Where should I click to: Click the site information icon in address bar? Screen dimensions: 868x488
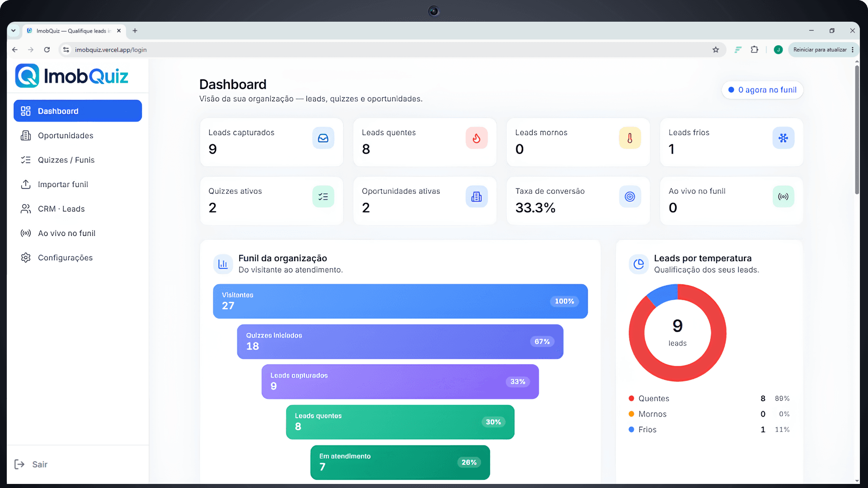coord(66,50)
